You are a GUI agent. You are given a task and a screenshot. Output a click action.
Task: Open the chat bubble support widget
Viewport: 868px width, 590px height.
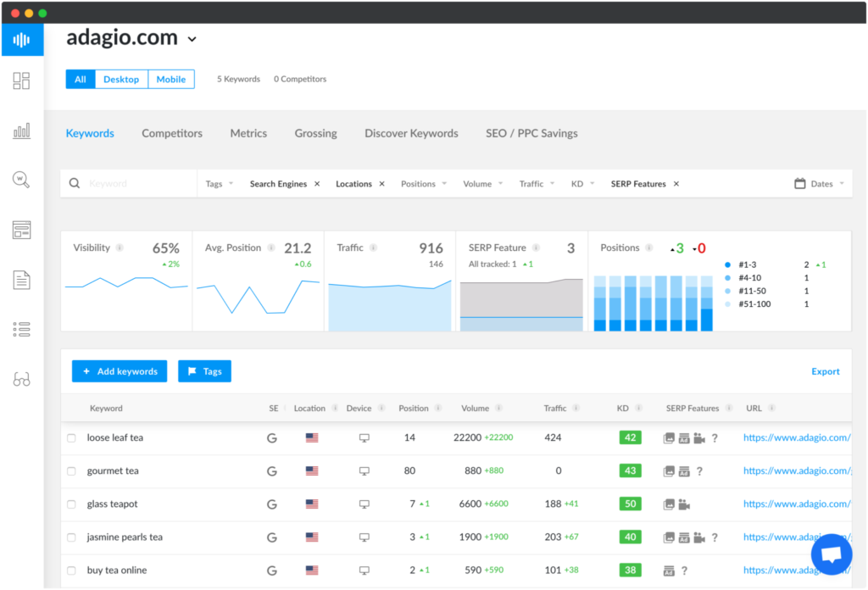[832, 554]
